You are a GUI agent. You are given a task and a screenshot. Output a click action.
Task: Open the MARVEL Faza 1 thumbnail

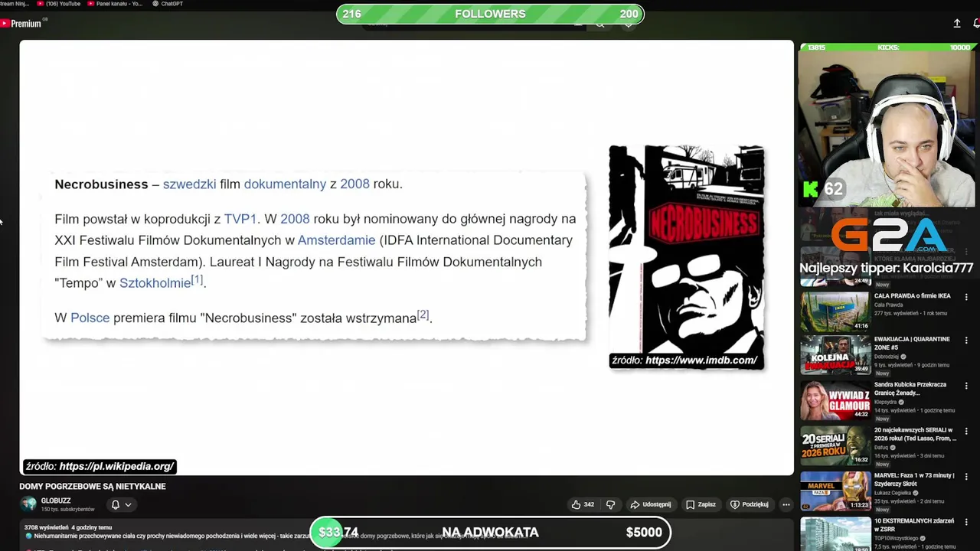835,491
